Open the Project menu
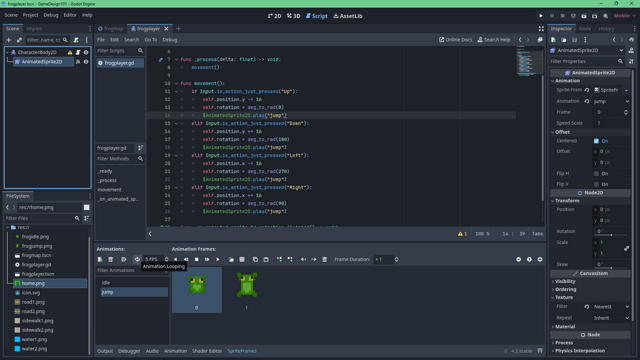 pos(30,15)
